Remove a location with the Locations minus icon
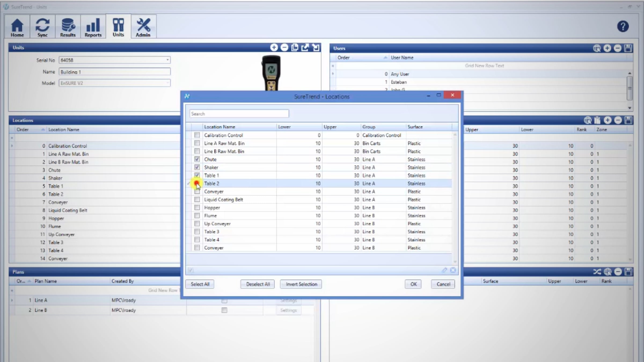 [x=618, y=120]
